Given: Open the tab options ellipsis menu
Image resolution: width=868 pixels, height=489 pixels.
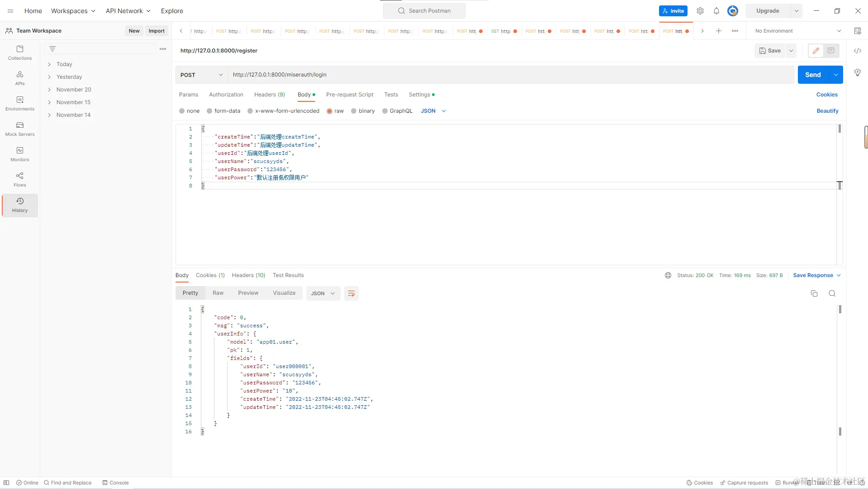Looking at the screenshot, I should point(735,31).
